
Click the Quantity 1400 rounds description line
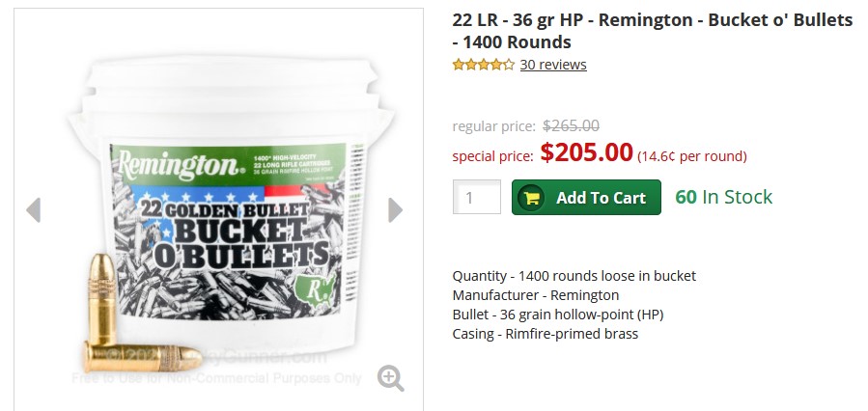click(x=574, y=276)
